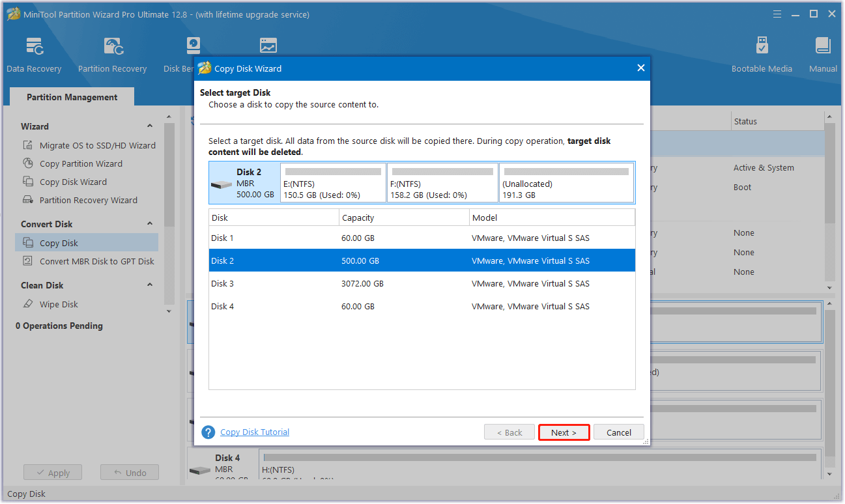Click the Boot status cell

click(x=742, y=187)
